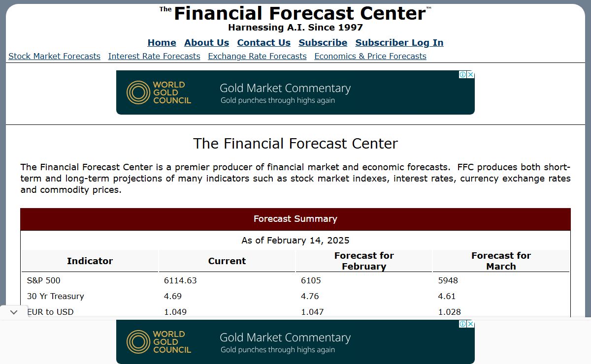Select Economics & Price Forecasts
Viewport: 591px width, 364px height.
point(370,56)
